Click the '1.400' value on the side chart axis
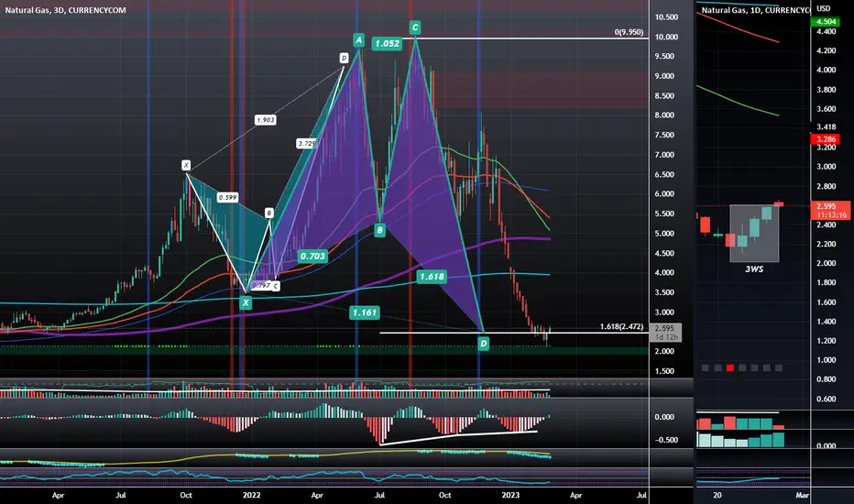The height and width of the screenshot is (504, 854). (827, 322)
